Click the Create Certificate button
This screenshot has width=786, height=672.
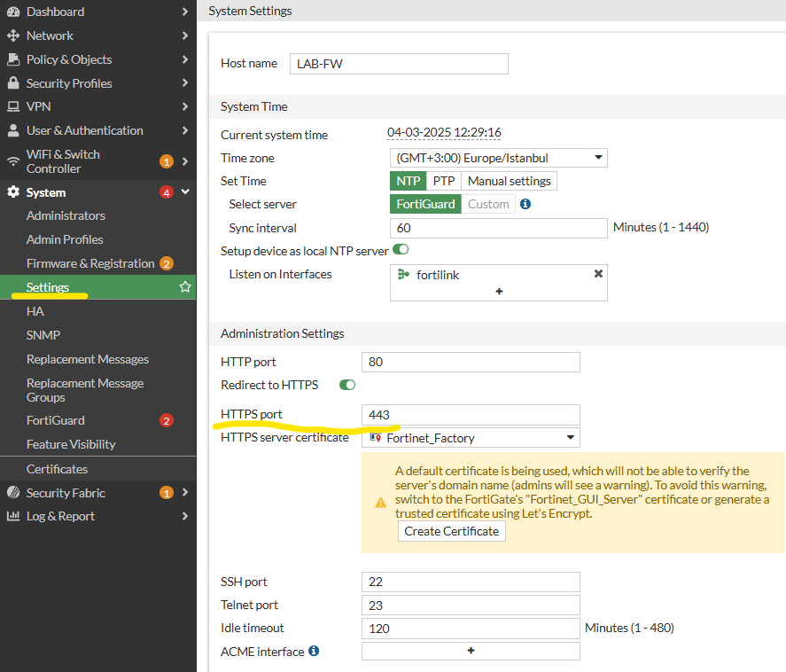pos(452,531)
